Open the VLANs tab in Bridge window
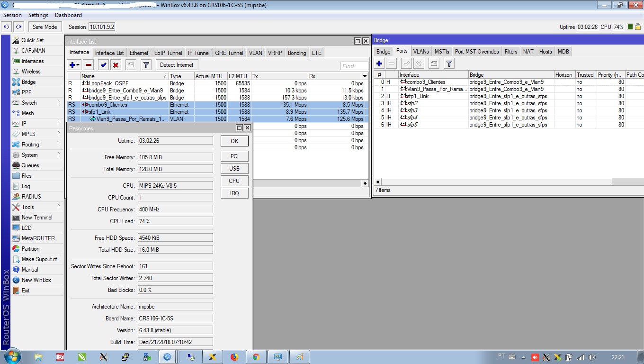 tap(420, 52)
